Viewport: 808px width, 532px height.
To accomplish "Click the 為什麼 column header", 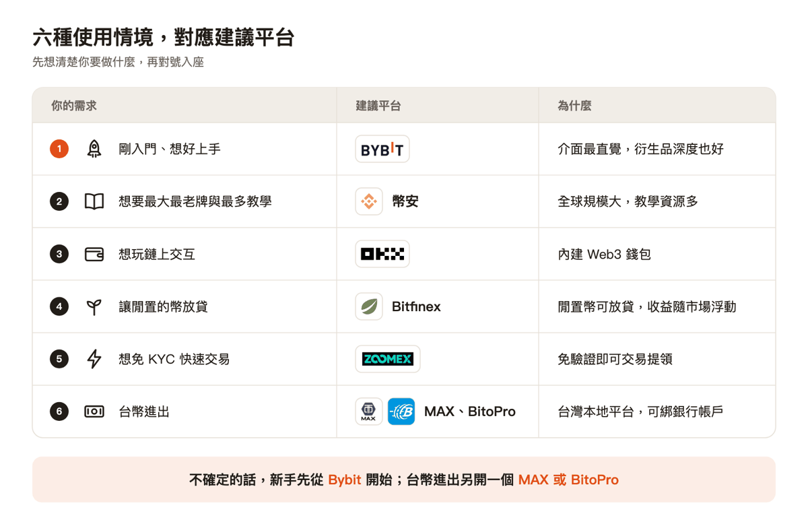I will point(574,106).
